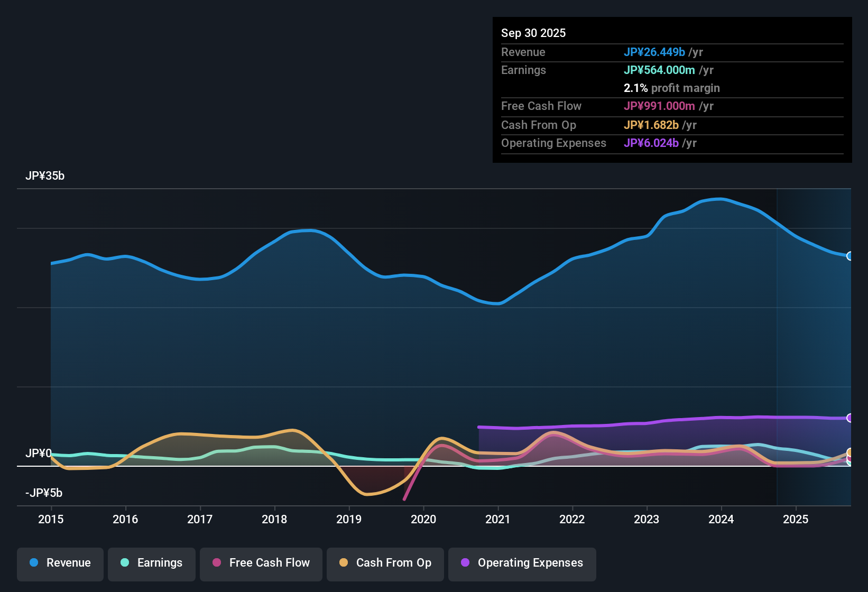Toggle the Revenue series visibility
Image resolution: width=868 pixels, height=592 pixels.
point(60,563)
